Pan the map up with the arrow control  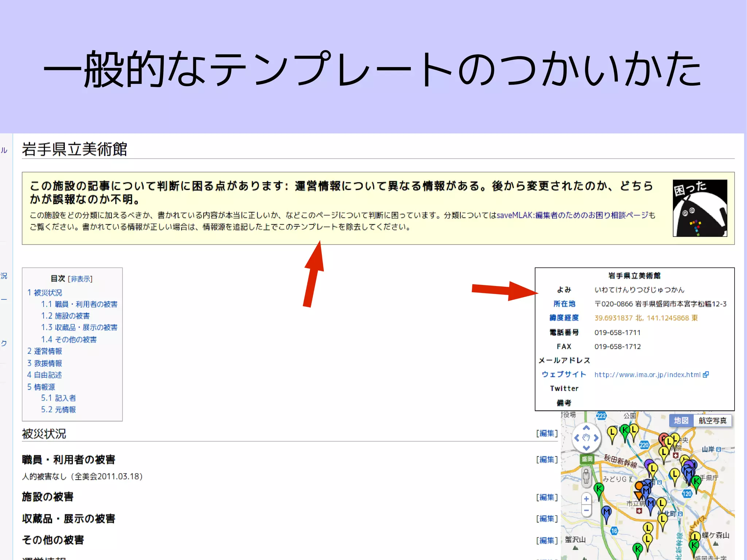pyautogui.click(x=586, y=428)
